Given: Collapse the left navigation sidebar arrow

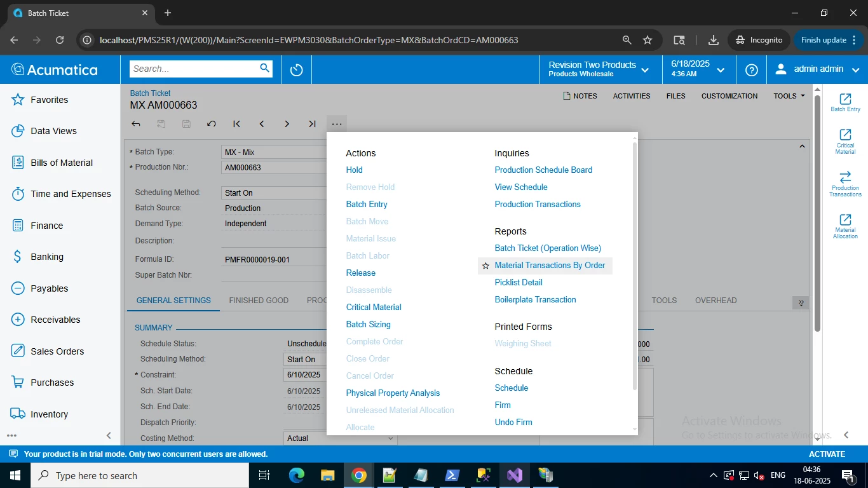Looking at the screenshot, I should [109, 435].
